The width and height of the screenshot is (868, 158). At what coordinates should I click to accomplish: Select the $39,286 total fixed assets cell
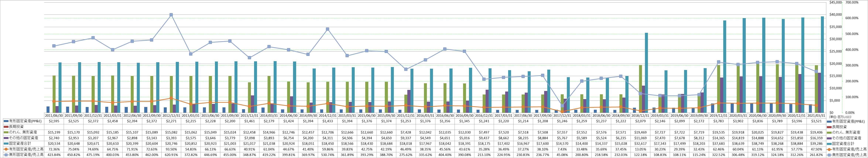pos(816,144)
